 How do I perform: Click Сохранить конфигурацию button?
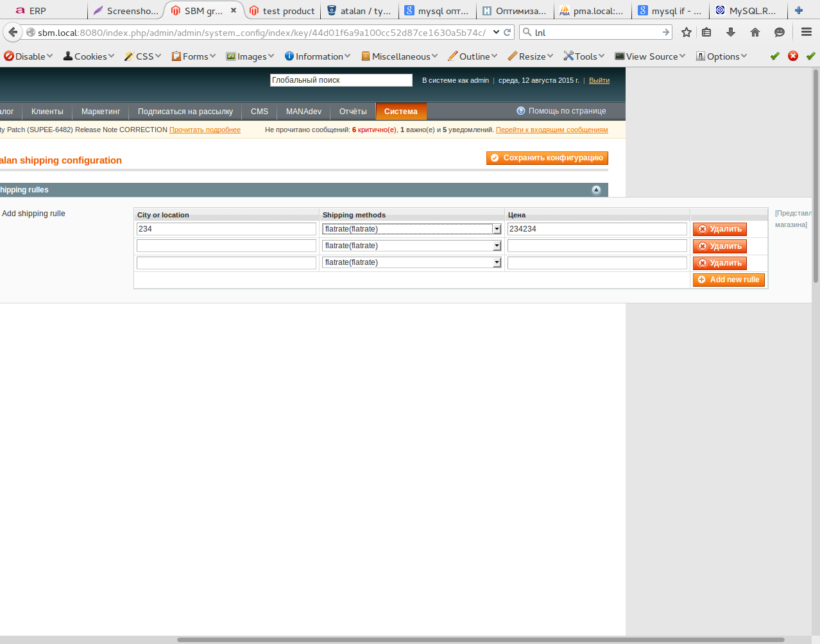click(547, 158)
